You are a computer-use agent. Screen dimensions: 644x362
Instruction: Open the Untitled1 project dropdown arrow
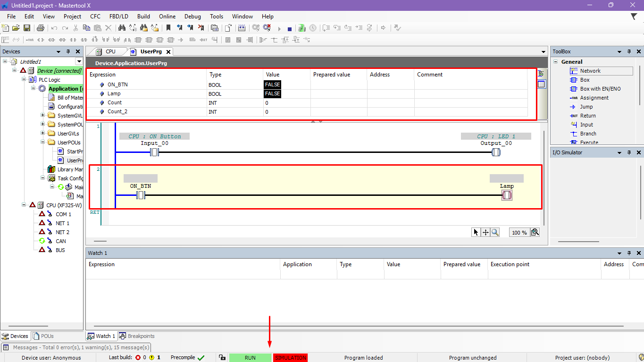click(79, 61)
